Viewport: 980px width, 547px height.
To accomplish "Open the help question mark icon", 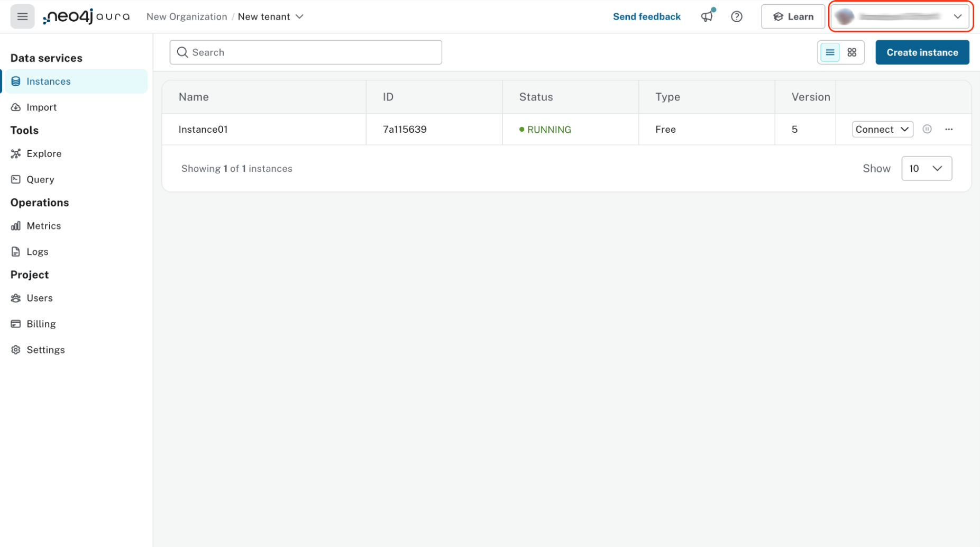I will coord(736,16).
